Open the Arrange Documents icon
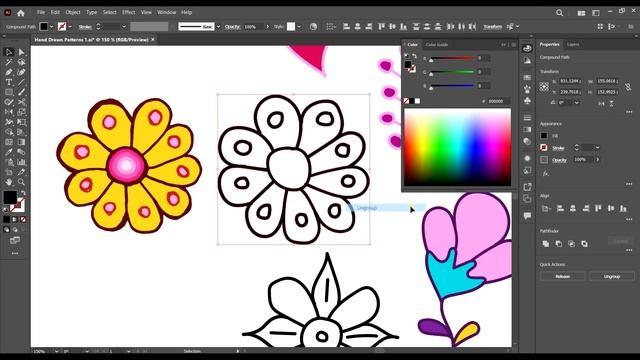The height and width of the screenshot is (360, 640). pyautogui.click(x=581, y=13)
